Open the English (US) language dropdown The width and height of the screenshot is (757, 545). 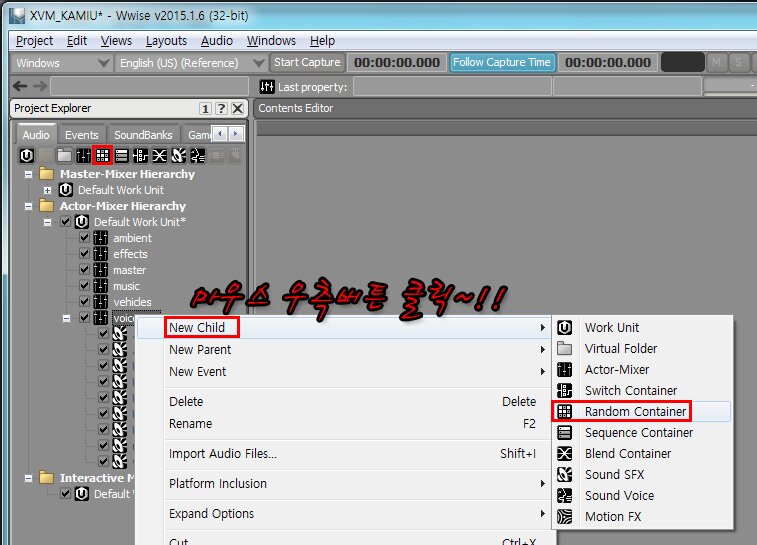[x=191, y=63]
